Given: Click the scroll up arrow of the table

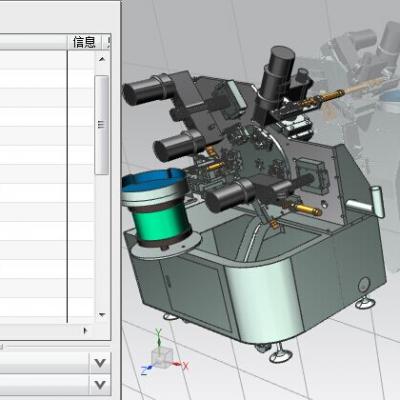Looking at the screenshot, I should [102, 59].
